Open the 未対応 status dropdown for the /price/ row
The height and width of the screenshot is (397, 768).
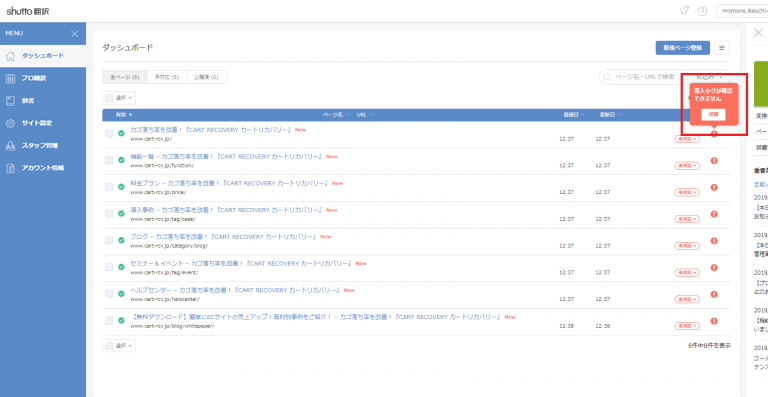[687, 192]
